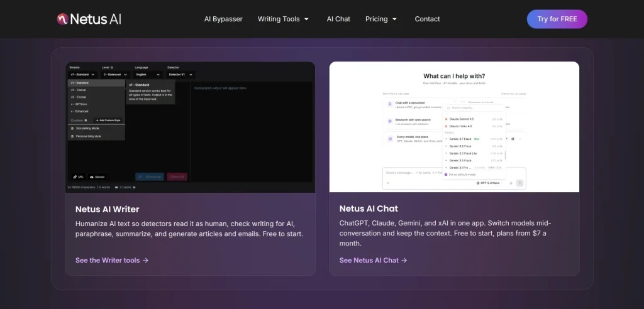Image resolution: width=644 pixels, height=309 pixels.
Task: Follow the See the Writer tools link
Action: click(x=112, y=260)
